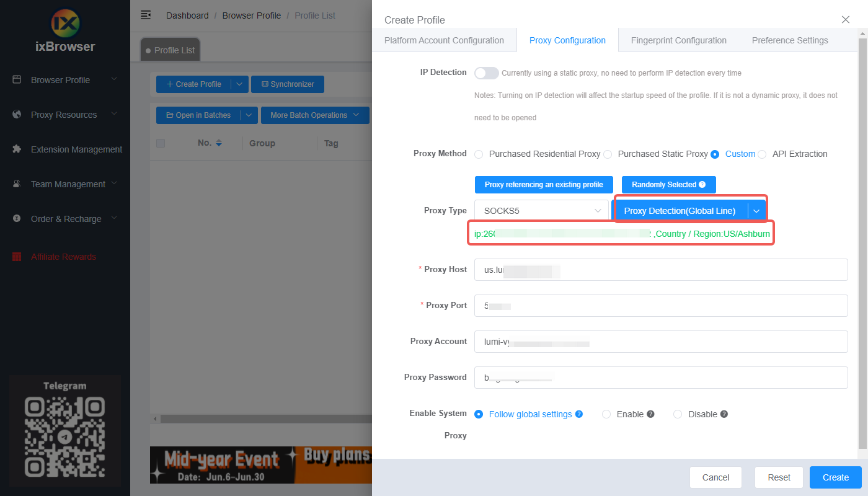Click into the Proxy Host input field

660,270
